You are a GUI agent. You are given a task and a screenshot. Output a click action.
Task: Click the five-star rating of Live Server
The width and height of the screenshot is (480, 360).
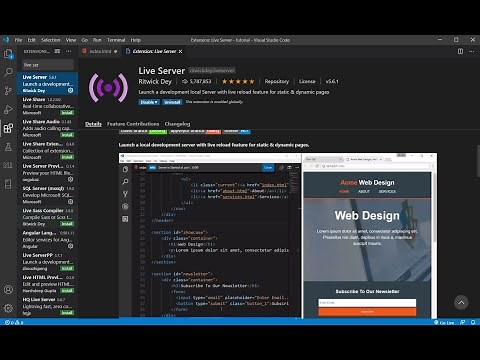238,81
